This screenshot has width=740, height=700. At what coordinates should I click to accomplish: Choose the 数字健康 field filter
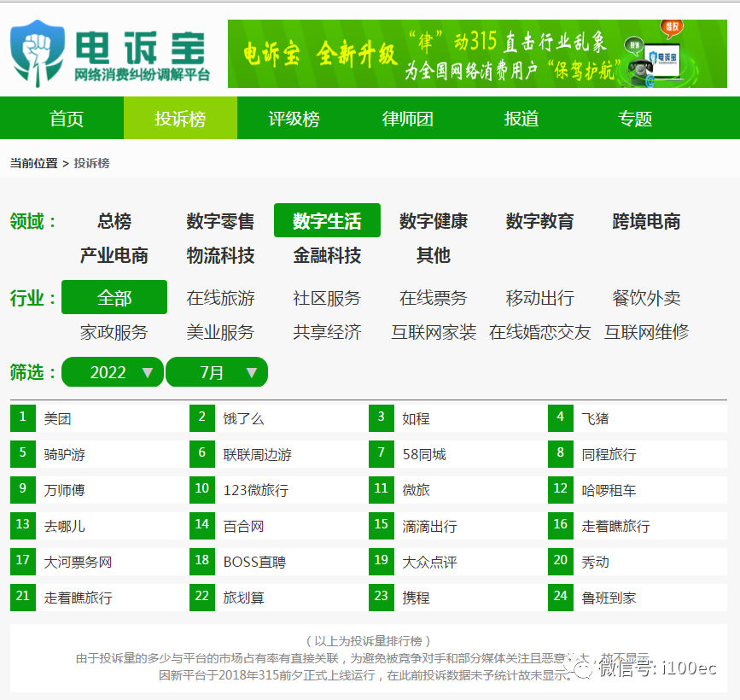(434, 221)
